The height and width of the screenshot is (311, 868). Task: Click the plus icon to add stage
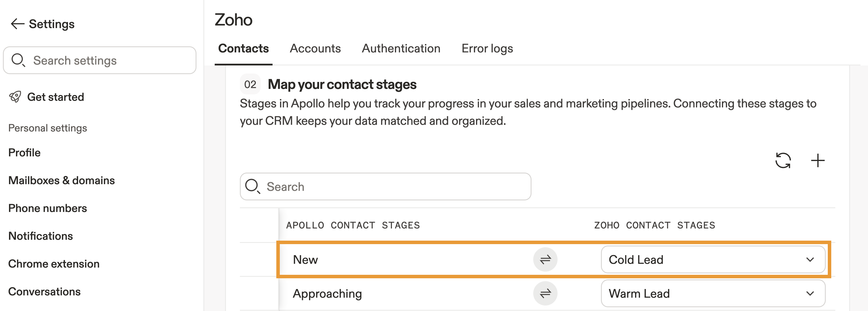[x=817, y=160]
